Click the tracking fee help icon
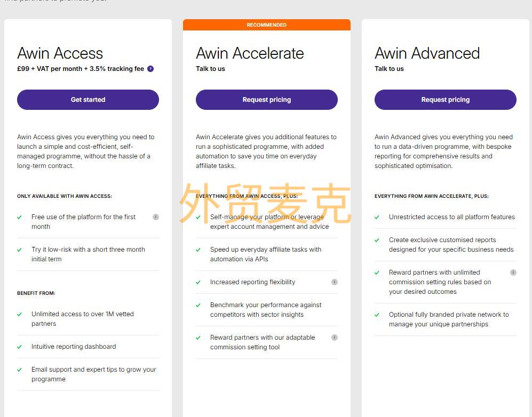532x417 pixels. pos(150,69)
